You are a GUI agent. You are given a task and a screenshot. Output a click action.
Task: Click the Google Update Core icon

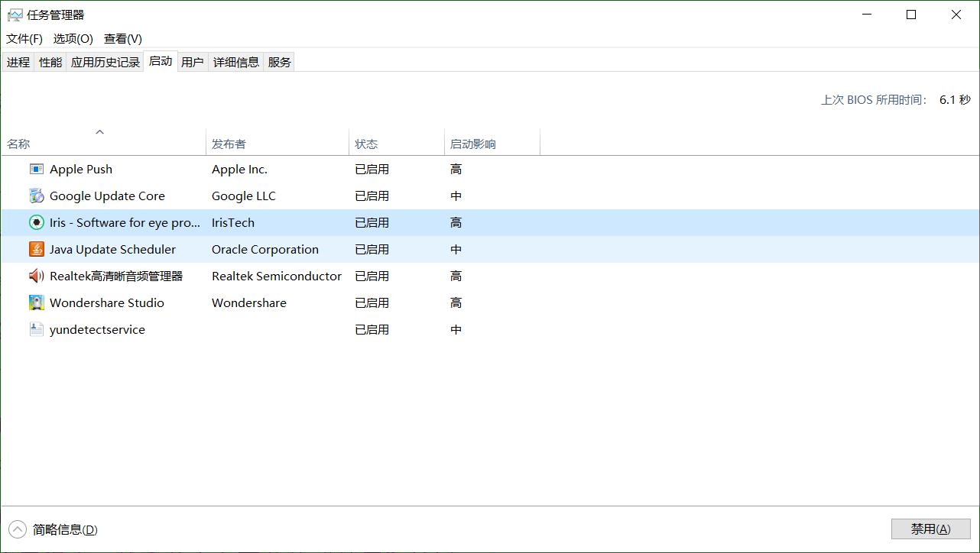pyautogui.click(x=37, y=196)
